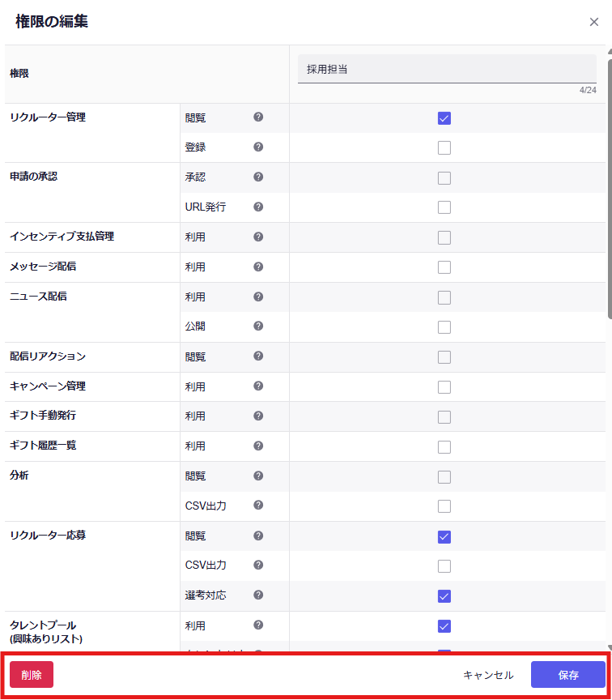Open help for ギフト手動発行 利用
This screenshot has width=612, height=700.
[258, 416]
